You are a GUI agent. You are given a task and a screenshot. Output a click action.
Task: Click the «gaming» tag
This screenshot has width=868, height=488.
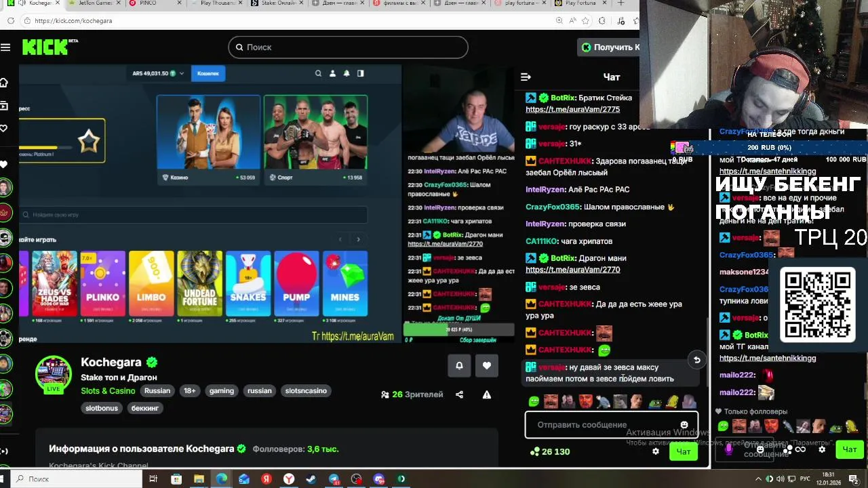click(222, 390)
